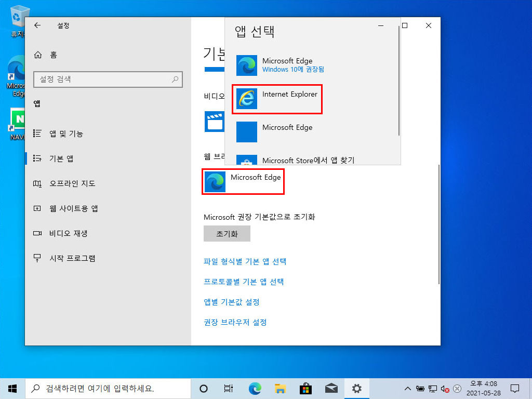
Task: Select Internet Explorer in the app chooser
Action: 277,99
